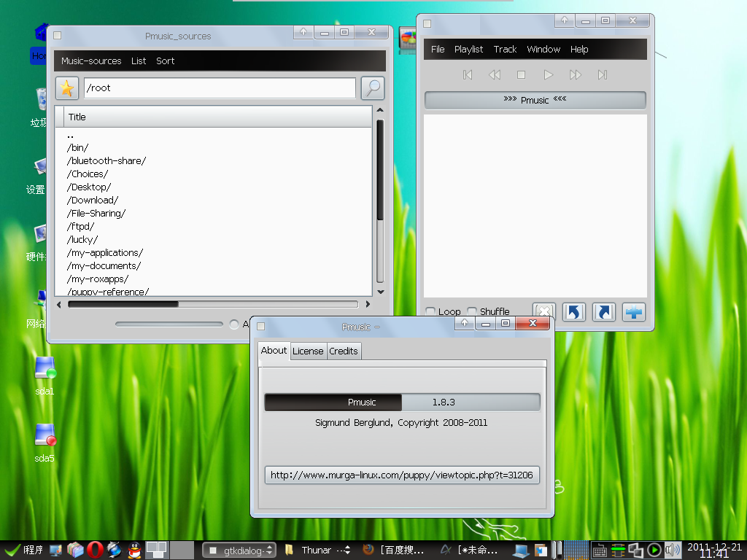Open the green check start menu button
The width and height of the screenshot is (747, 560).
tap(24, 550)
